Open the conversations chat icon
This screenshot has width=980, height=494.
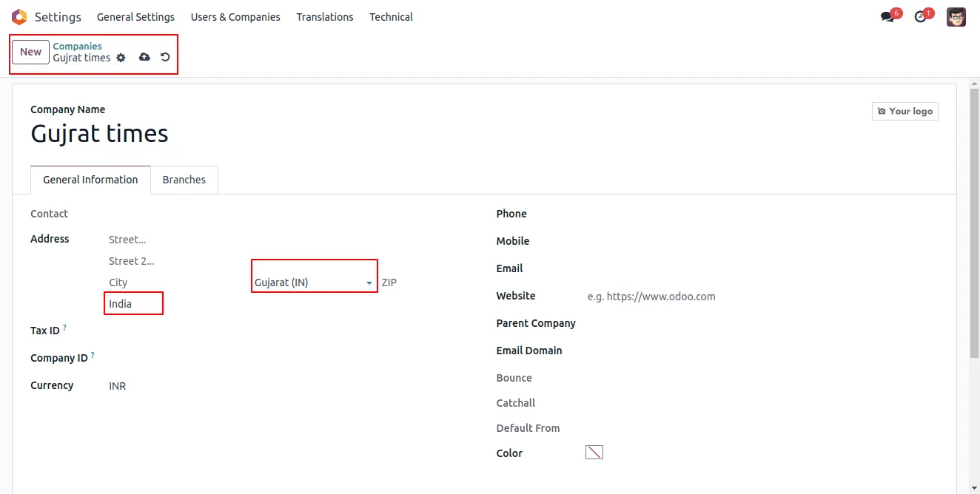[x=887, y=16]
